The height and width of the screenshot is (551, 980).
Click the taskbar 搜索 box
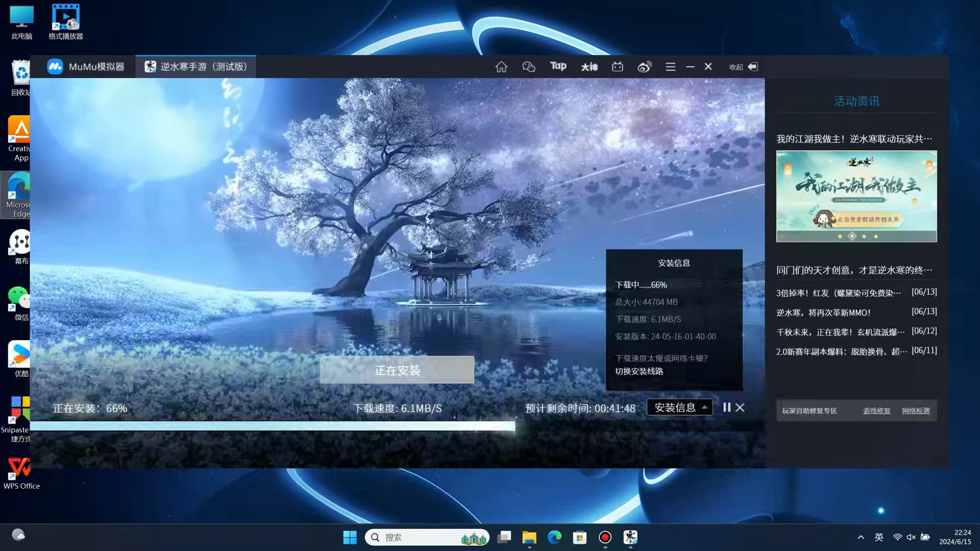point(427,537)
